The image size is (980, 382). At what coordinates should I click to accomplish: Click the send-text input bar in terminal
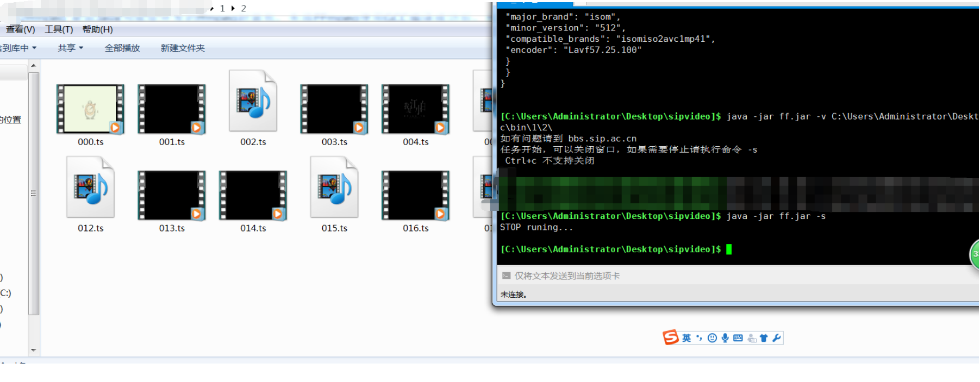pos(738,275)
